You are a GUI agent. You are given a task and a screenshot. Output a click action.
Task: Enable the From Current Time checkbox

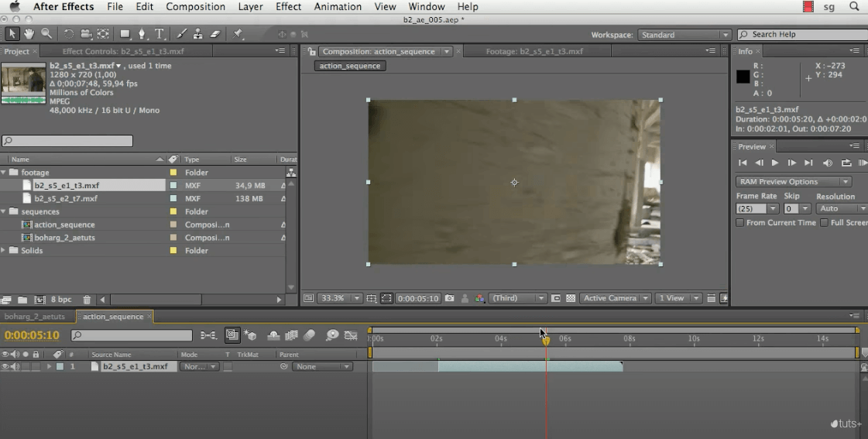[x=740, y=223]
